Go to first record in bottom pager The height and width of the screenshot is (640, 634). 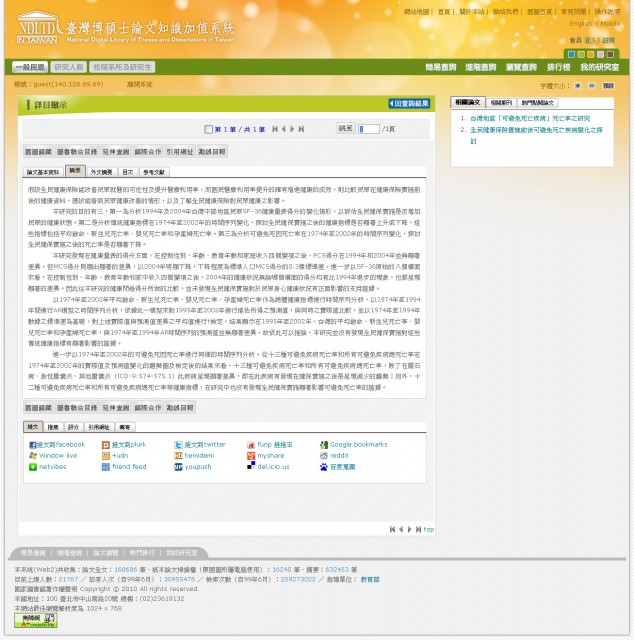[x=392, y=529]
